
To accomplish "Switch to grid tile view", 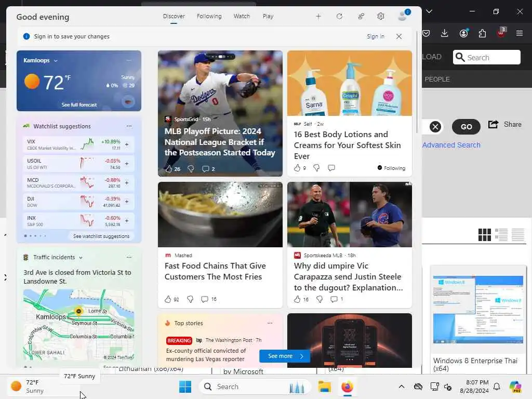I will [485, 234].
